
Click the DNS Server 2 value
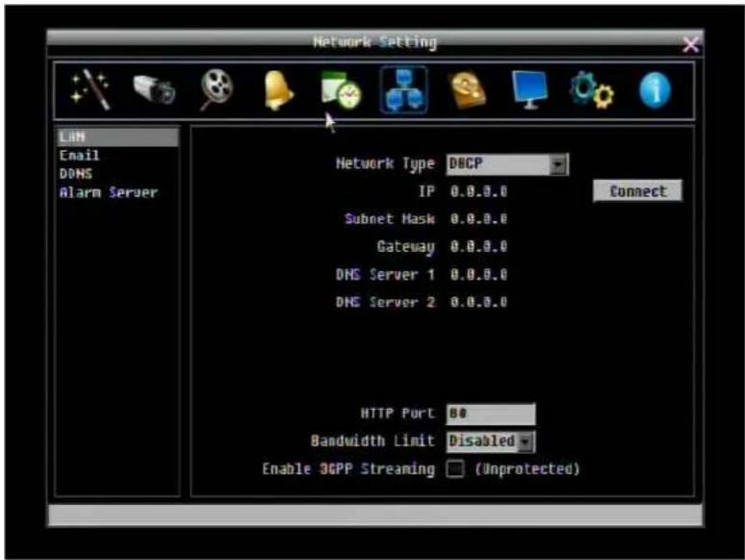[478, 302]
